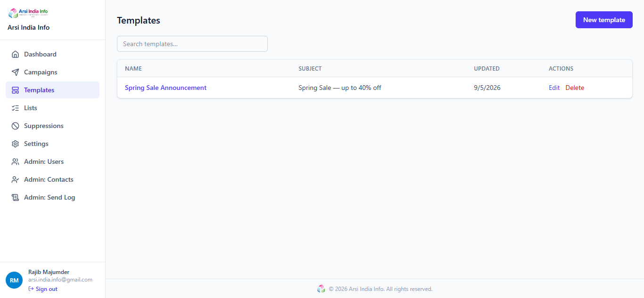Image resolution: width=644 pixels, height=298 pixels.
Task: Click the Settings gear icon
Action: click(x=15, y=144)
